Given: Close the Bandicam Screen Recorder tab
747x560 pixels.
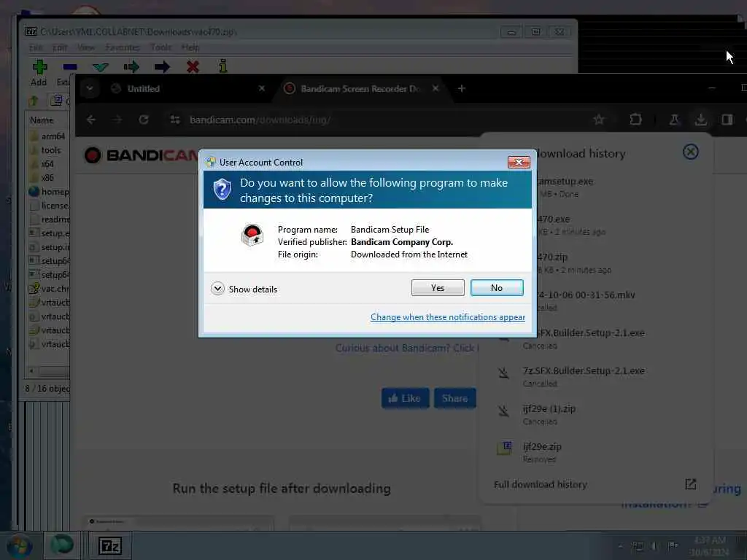Looking at the screenshot, I should click(x=436, y=88).
